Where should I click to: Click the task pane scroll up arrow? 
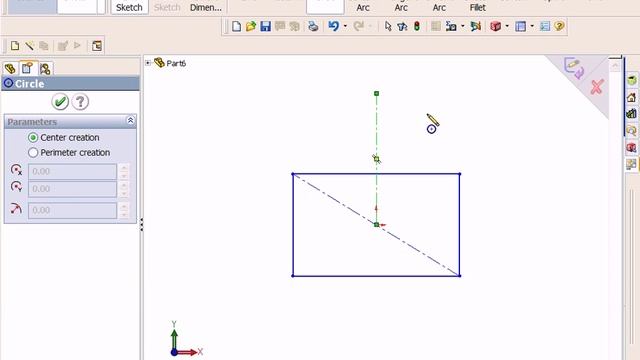point(615,65)
